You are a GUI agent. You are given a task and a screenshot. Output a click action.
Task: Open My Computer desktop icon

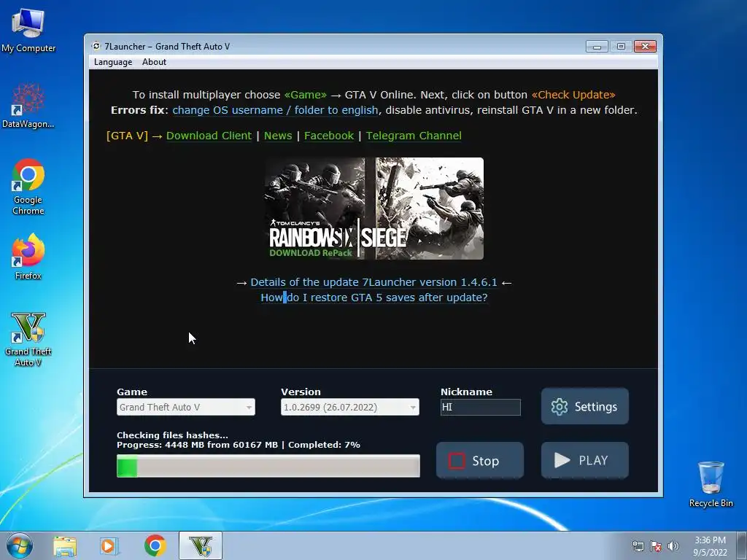coord(28,30)
